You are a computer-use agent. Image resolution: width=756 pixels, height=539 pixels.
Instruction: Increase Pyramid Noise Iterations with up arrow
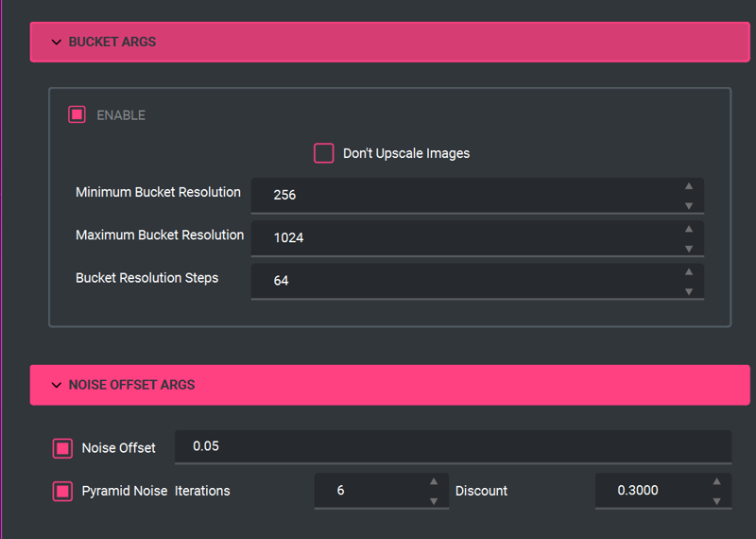tap(434, 481)
